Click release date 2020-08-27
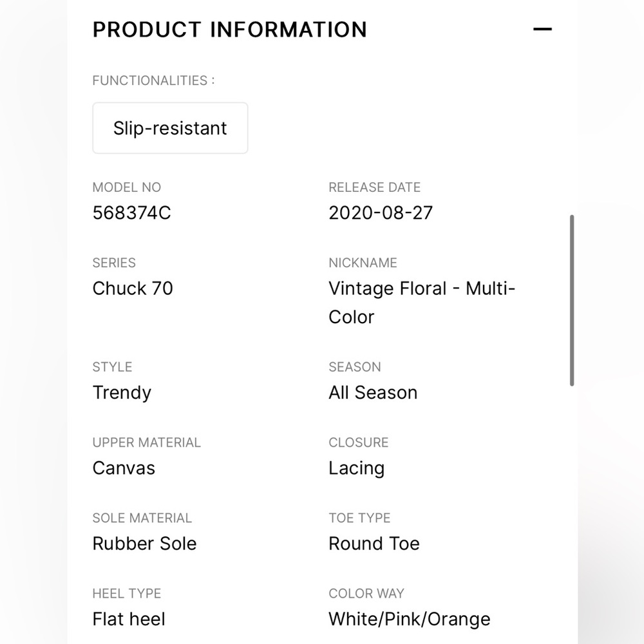The image size is (644, 644). point(381,213)
